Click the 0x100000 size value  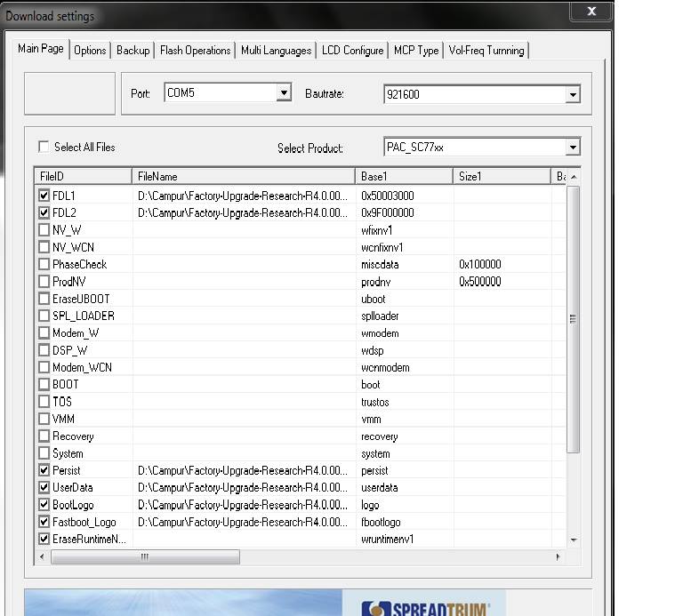point(479,264)
